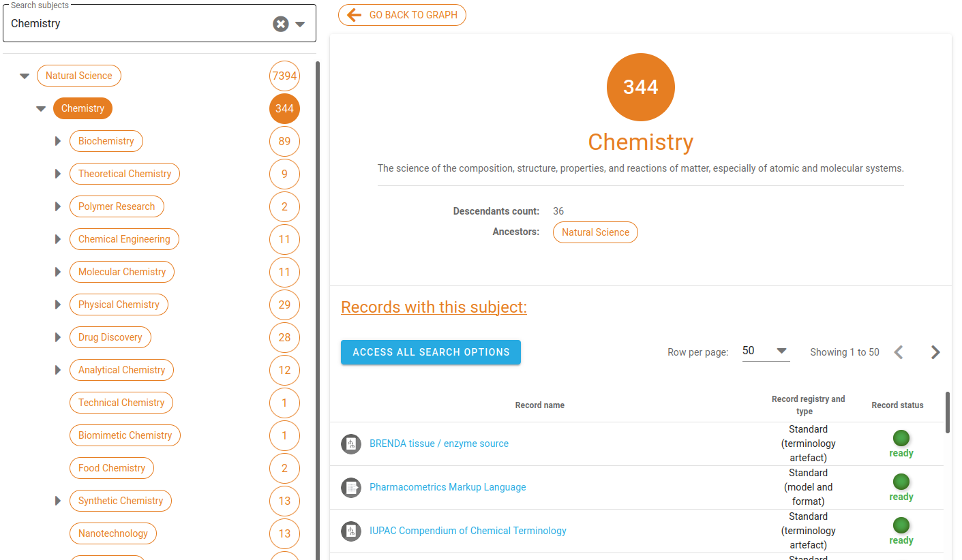Viewport: 962px width, 560px height.
Task: Click the 7394 count badge for Natural Science
Action: (284, 76)
